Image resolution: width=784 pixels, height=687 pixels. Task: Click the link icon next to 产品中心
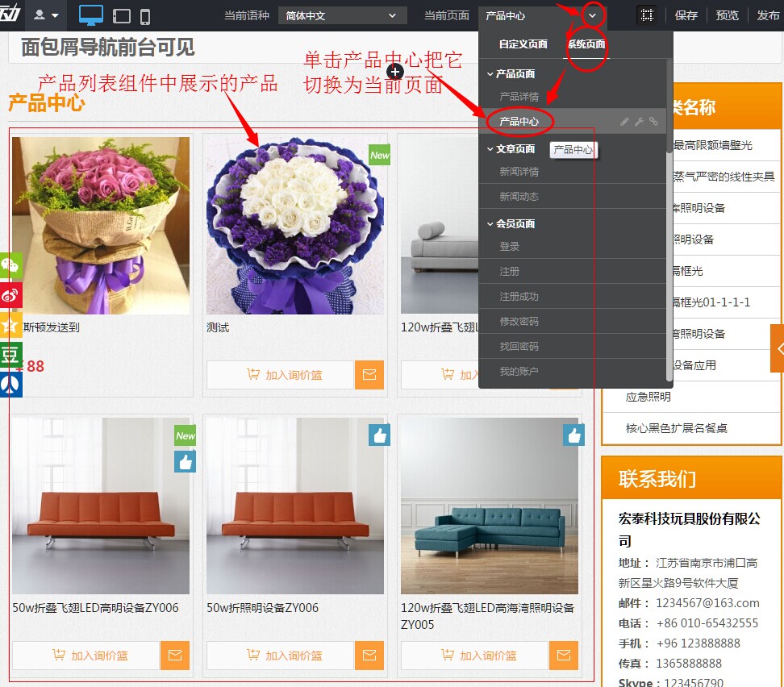653,121
